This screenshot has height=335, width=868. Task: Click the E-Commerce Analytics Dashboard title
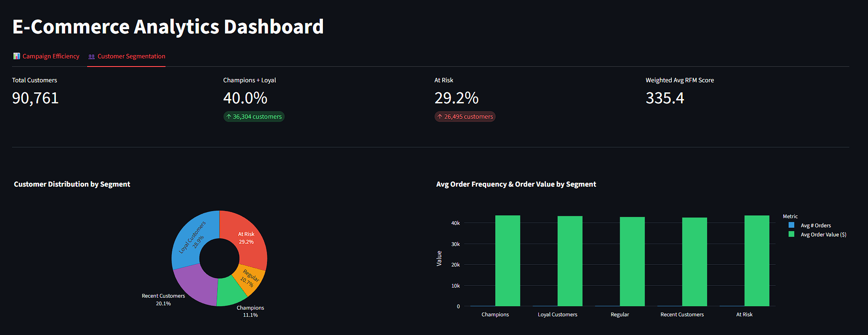pos(168,27)
